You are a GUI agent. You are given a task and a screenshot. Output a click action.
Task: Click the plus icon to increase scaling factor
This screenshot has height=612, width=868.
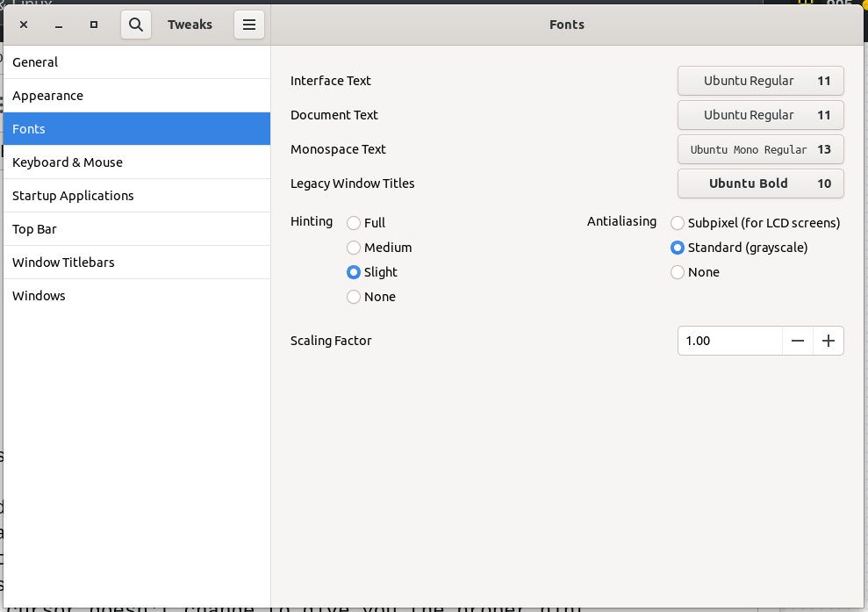point(828,341)
